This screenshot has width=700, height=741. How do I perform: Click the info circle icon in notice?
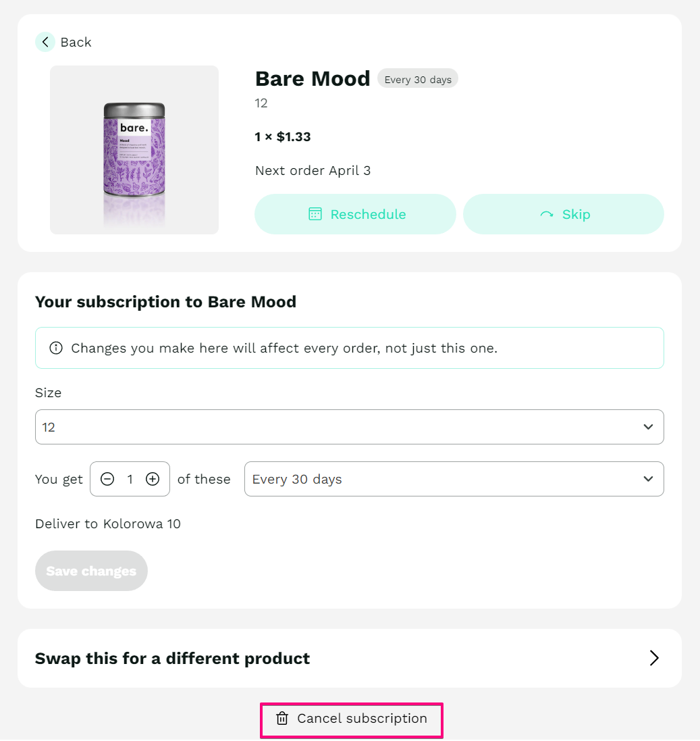(x=56, y=348)
